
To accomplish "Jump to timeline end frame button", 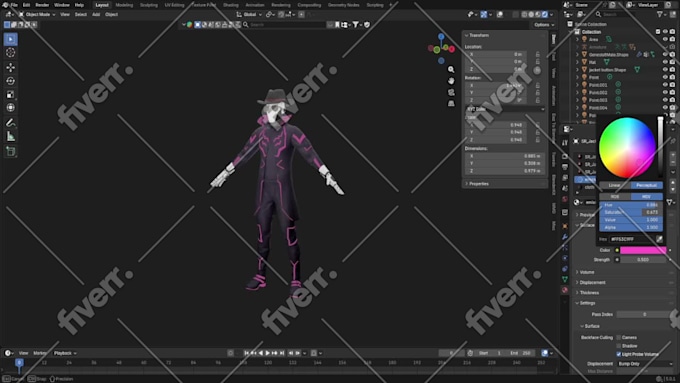I will coord(282,353).
